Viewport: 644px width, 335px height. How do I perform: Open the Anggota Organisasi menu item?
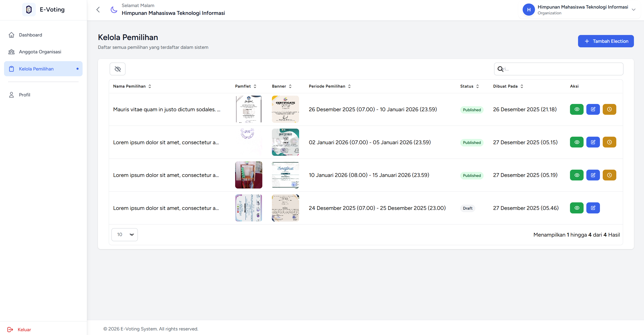[40, 52]
